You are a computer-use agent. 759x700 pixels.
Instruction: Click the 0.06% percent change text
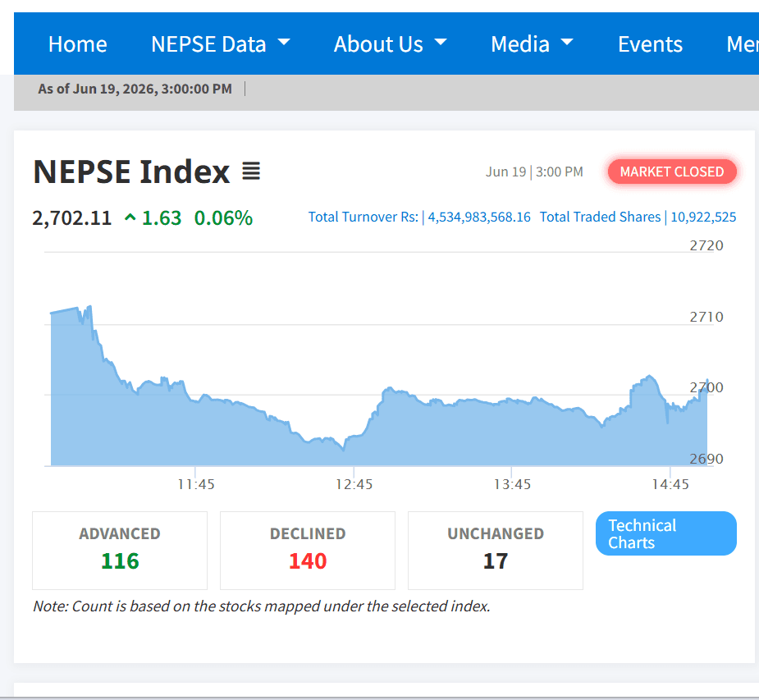tap(223, 218)
